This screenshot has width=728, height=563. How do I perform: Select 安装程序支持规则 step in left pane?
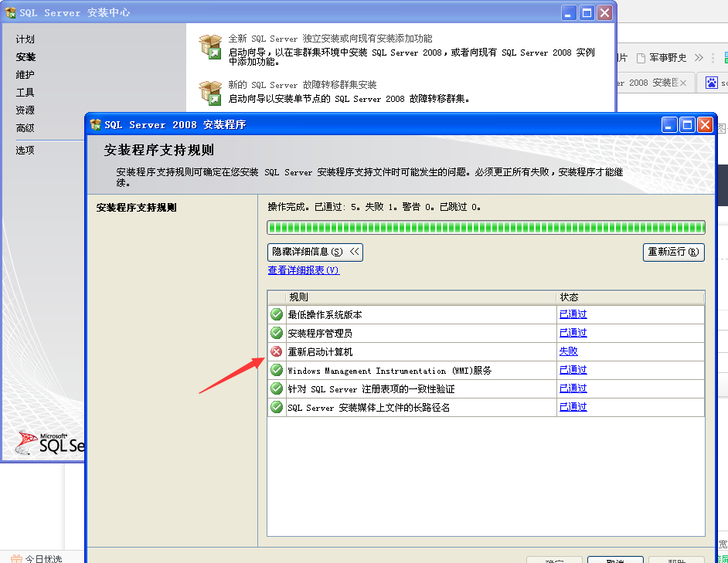click(x=137, y=208)
